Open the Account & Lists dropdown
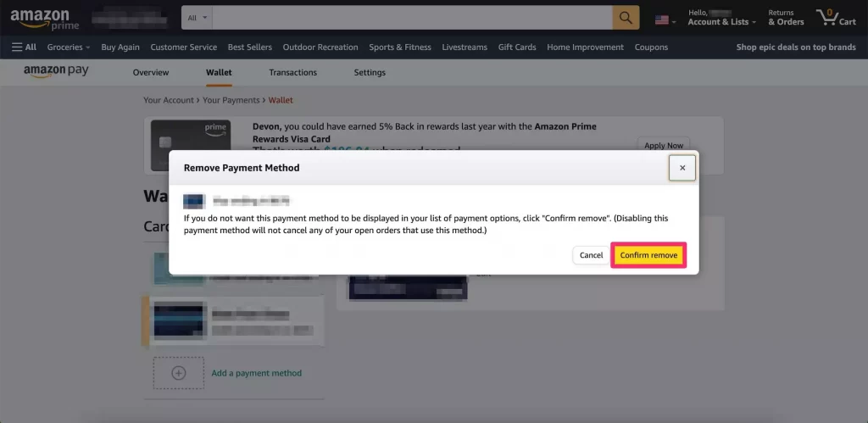Screen dimensions: 868x423 (721, 18)
